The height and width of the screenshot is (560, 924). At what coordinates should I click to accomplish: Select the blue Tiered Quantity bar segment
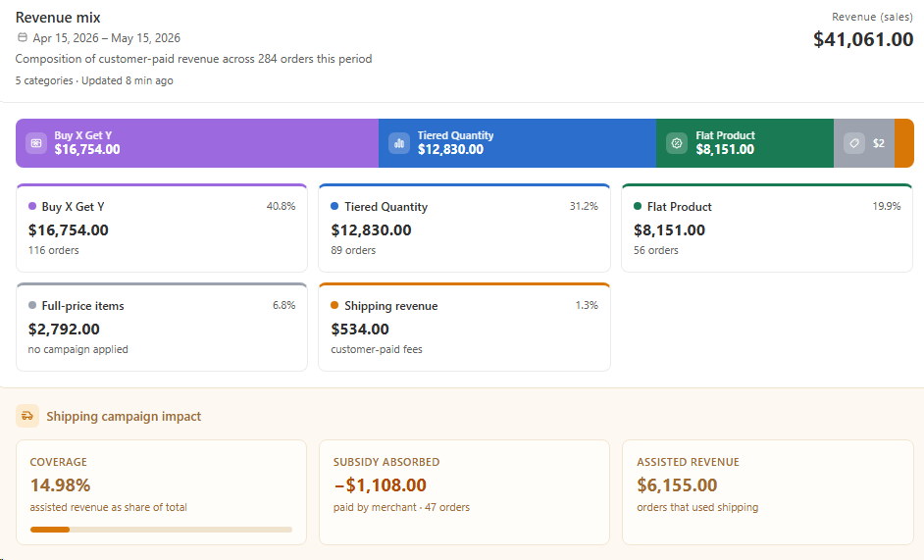(517, 143)
